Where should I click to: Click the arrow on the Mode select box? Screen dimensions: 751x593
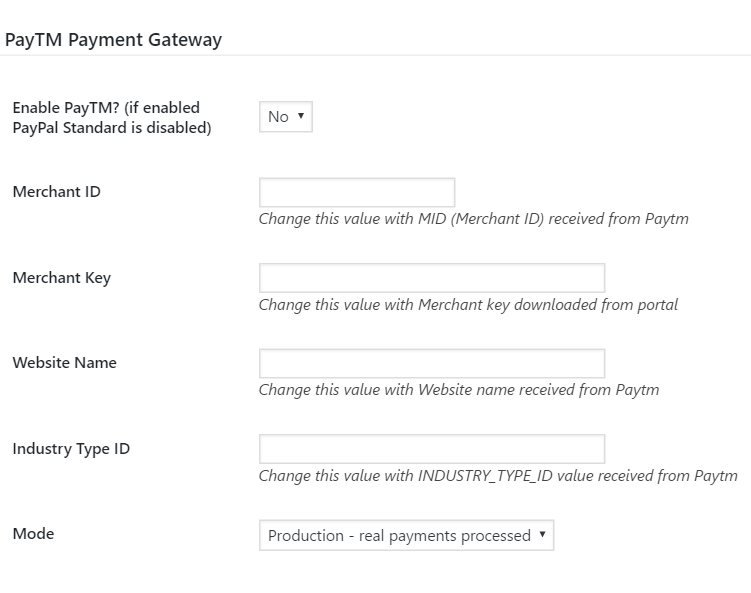pos(542,535)
